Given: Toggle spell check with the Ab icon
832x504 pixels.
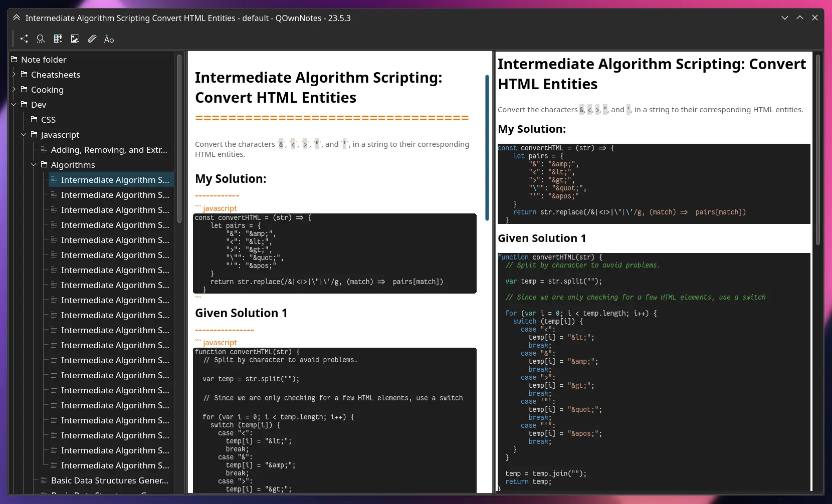Looking at the screenshot, I should click(x=109, y=39).
